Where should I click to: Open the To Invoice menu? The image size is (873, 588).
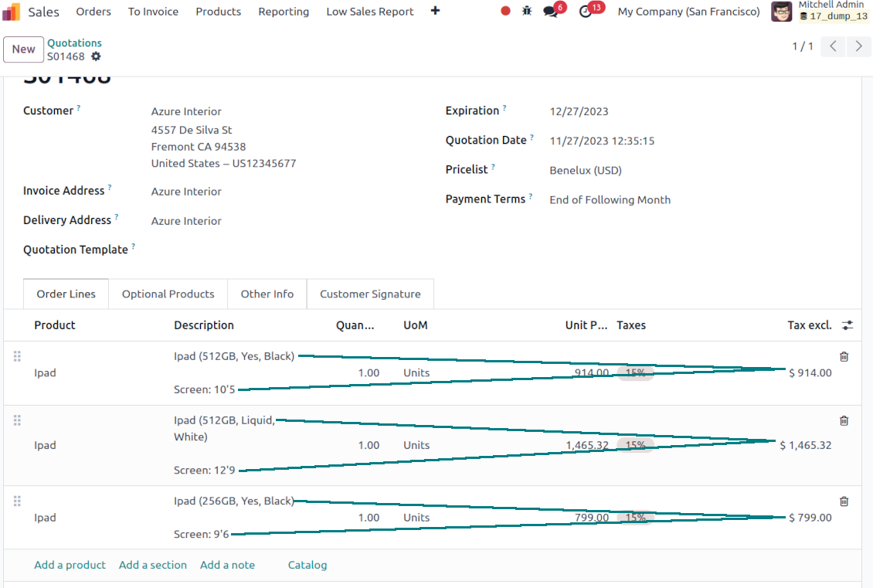tap(153, 12)
